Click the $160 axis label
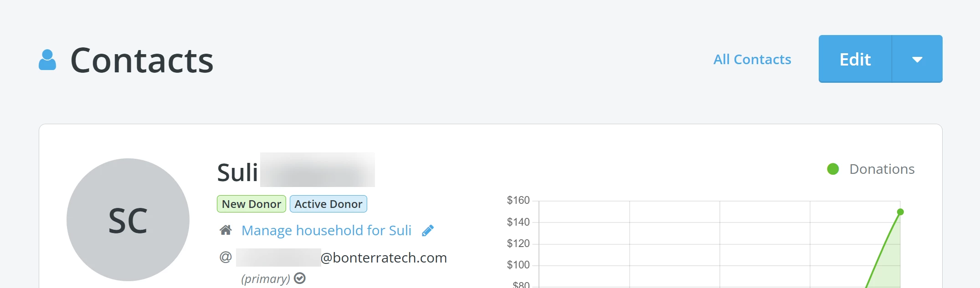This screenshot has height=288, width=980. (518, 200)
